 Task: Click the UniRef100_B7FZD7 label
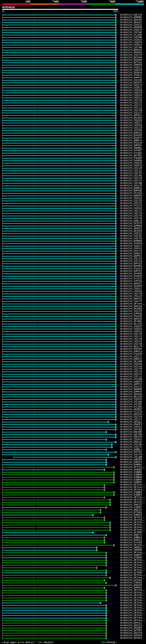point(131,452)
